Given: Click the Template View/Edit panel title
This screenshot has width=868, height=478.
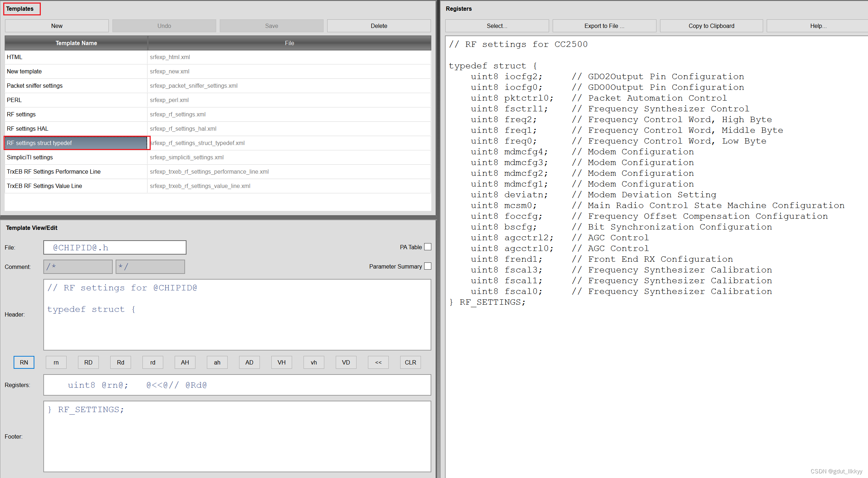Looking at the screenshot, I should [x=31, y=228].
